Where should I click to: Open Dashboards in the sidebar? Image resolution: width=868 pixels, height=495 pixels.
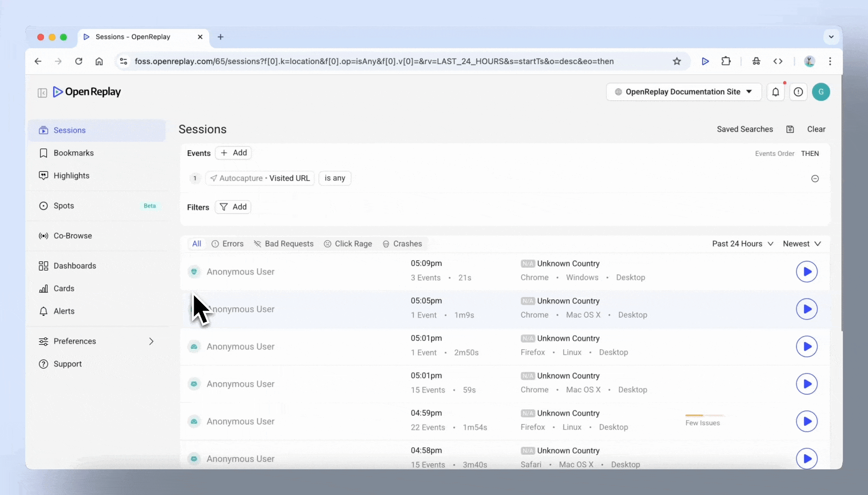pos(97,266)
